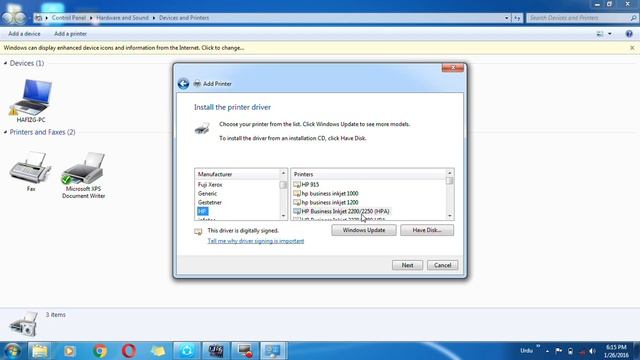
Task: Click Add a device toolbar command
Action: pyautogui.click(x=24, y=34)
